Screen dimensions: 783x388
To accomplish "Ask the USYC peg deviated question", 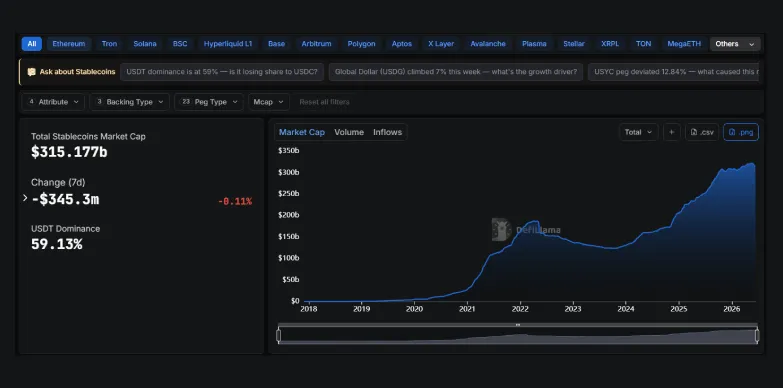I will (674, 72).
